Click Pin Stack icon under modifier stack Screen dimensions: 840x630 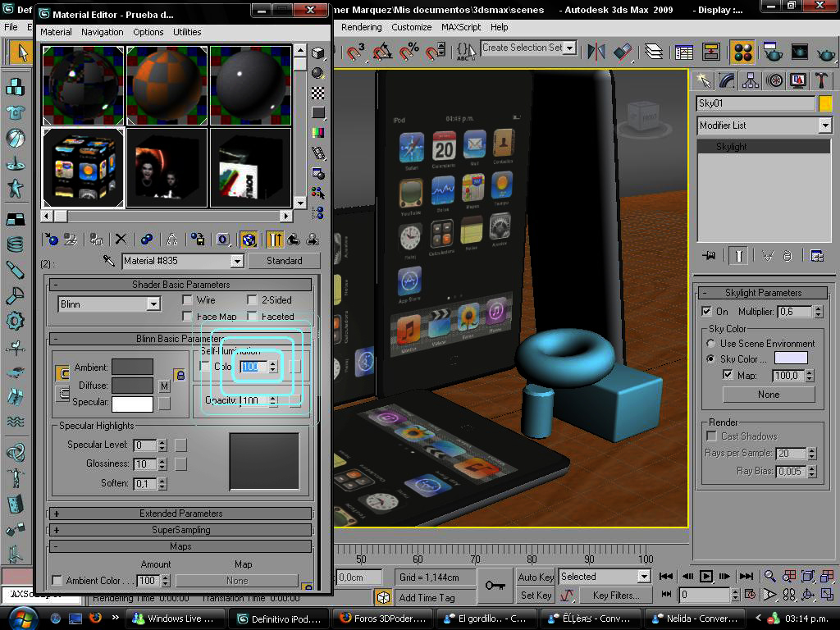click(x=709, y=256)
